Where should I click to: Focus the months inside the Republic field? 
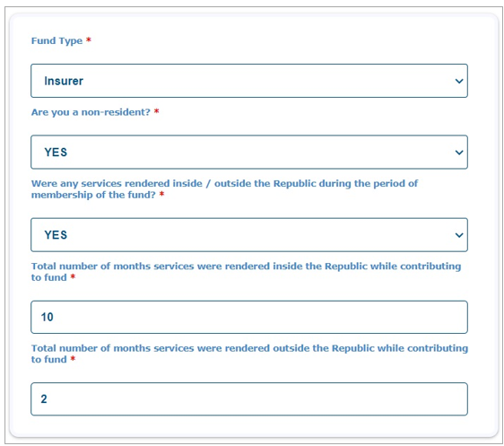click(x=249, y=317)
